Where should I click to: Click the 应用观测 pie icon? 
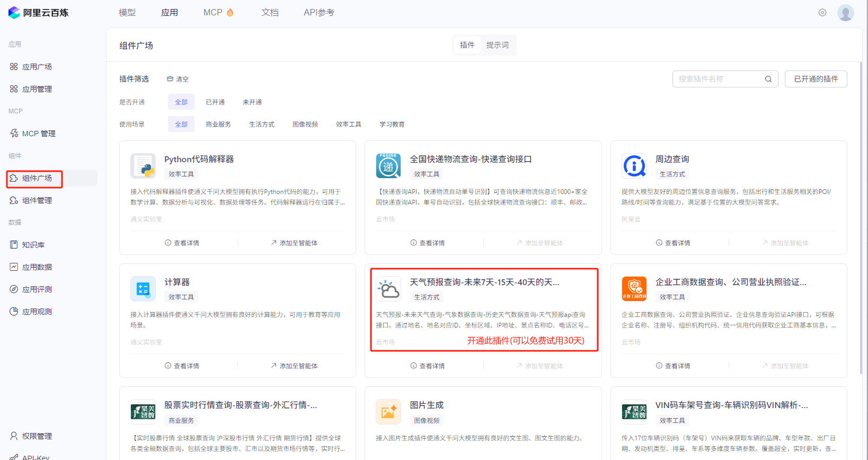(14, 312)
